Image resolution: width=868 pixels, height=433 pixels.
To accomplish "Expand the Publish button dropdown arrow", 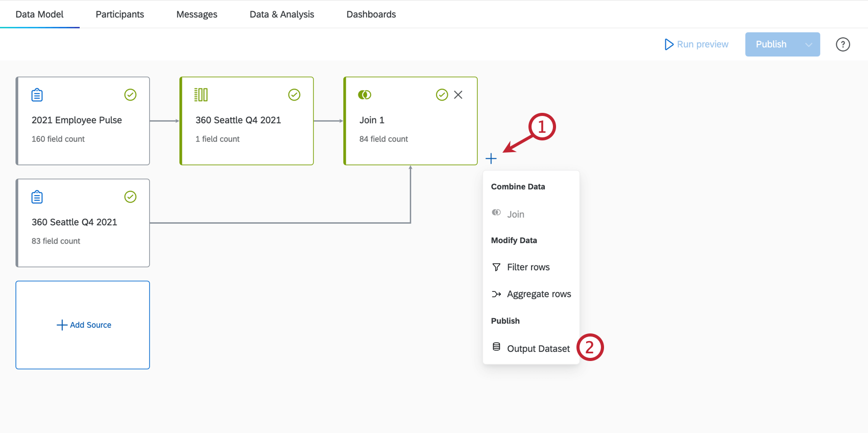I will pyautogui.click(x=809, y=44).
